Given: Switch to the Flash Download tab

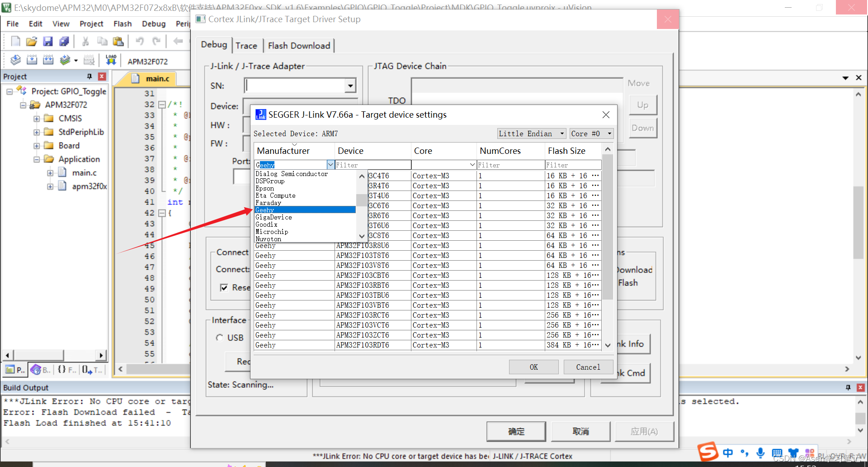Looking at the screenshot, I should (299, 46).
